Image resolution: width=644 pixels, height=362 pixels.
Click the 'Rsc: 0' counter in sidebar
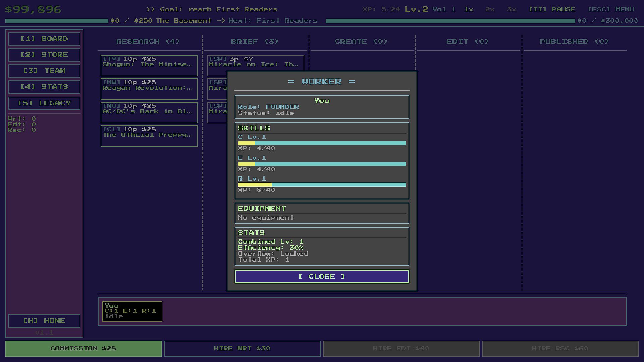pos(22,130)
